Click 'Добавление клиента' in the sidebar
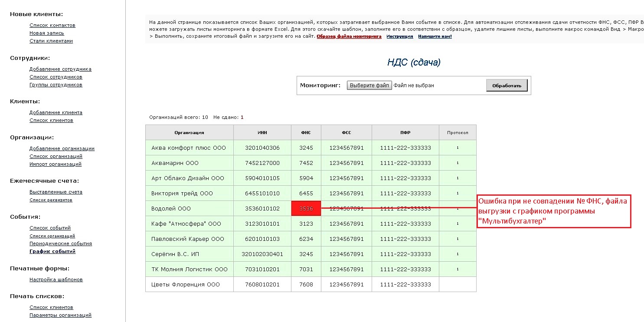 (56, 112)
